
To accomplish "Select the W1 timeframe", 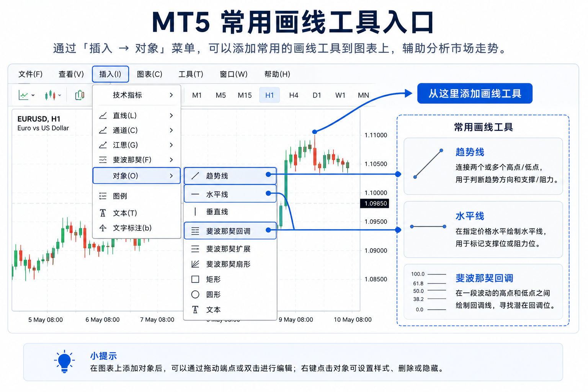I will click(340, 95).
